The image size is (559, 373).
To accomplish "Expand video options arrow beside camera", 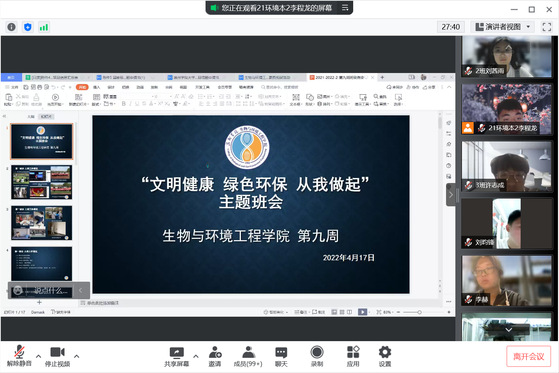I will click(x=76, y=356).
